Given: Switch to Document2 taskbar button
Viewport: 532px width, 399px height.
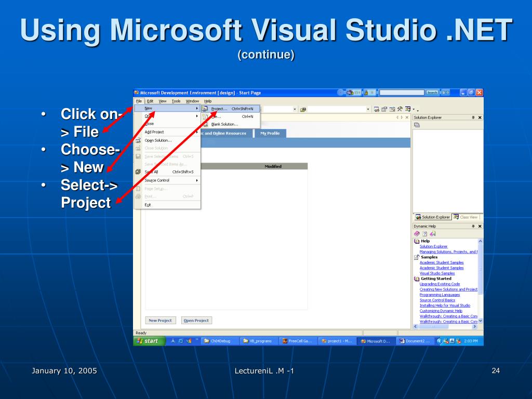Looking at the screenshot, I should pos(416,341).
